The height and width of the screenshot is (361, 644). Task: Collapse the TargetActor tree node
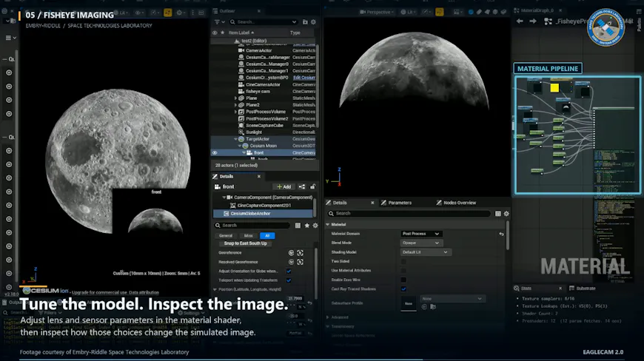point(235,139)
